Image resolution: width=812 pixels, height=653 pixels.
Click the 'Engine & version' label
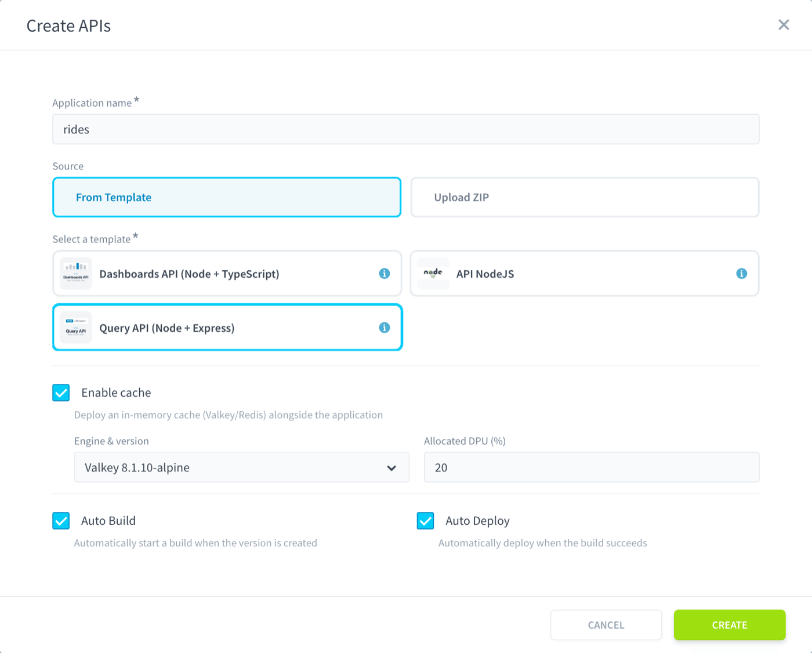click(x=111, y=441)
